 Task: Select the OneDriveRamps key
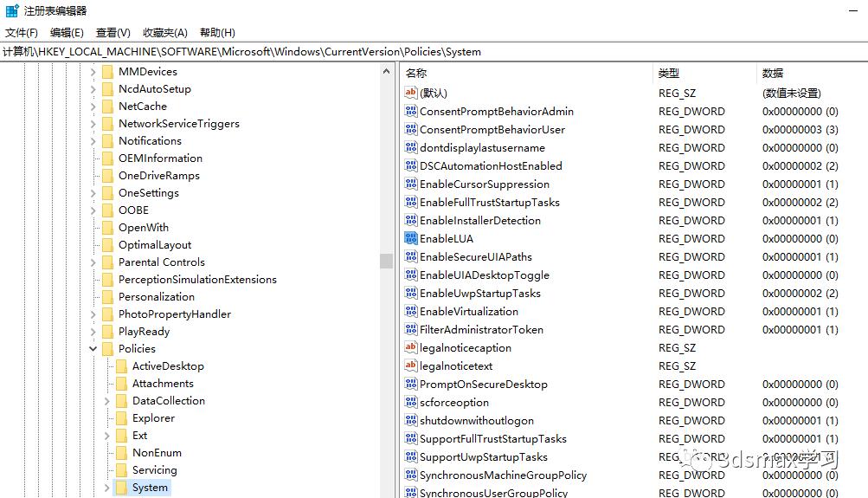[x=159, y=176]
